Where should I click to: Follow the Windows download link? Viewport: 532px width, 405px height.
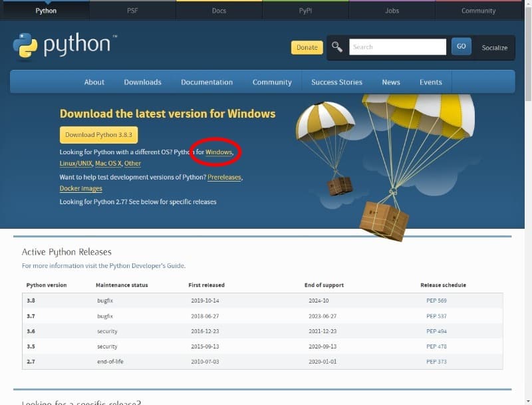(x=219, y=152)
